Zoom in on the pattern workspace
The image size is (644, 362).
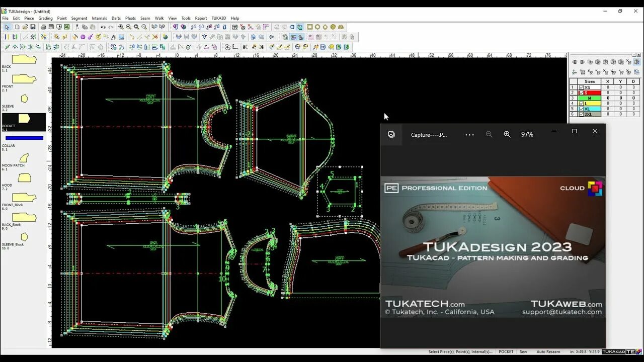[121, 27]
